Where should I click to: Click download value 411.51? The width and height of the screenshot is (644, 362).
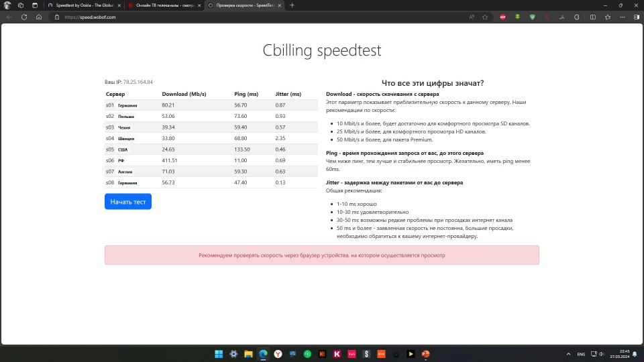click(x=170, y=160)
